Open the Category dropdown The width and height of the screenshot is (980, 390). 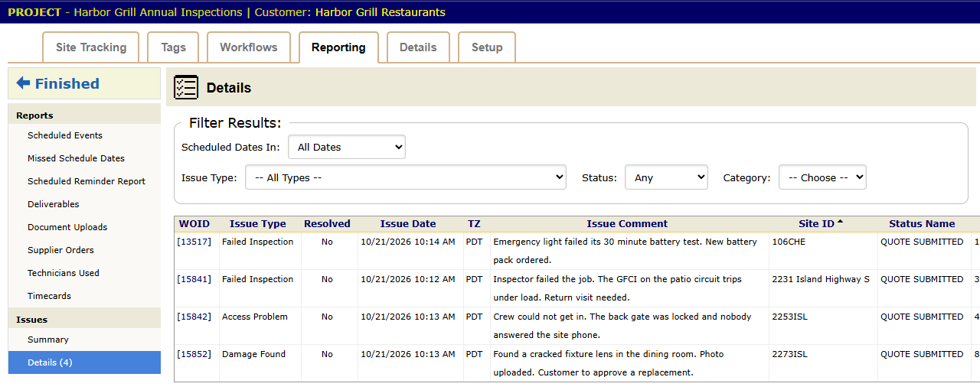click(x=822, y=177)
